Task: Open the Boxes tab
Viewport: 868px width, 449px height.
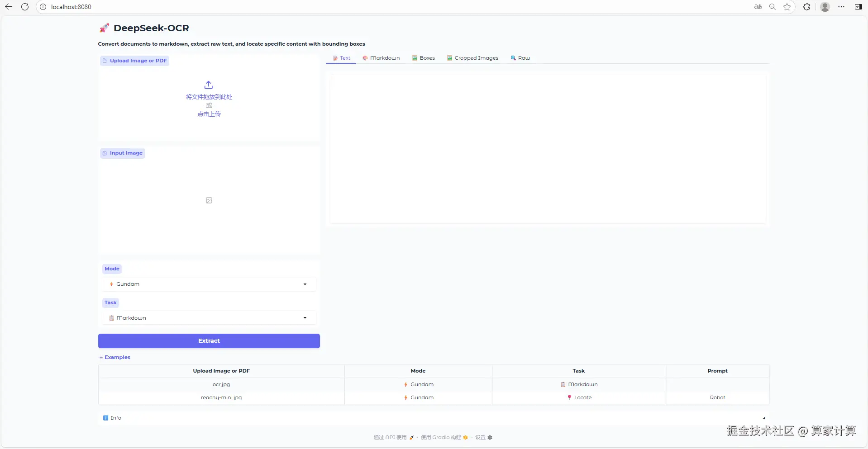Action: [423, 58]
